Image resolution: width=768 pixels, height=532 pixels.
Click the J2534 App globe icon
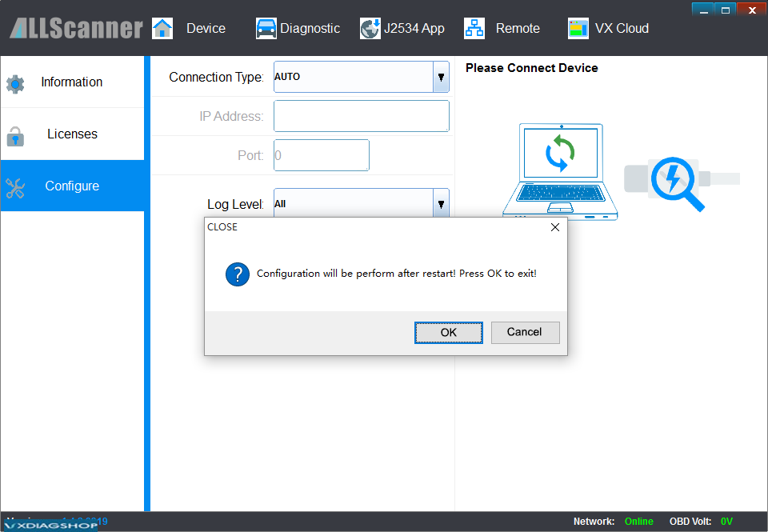[370, 29]
